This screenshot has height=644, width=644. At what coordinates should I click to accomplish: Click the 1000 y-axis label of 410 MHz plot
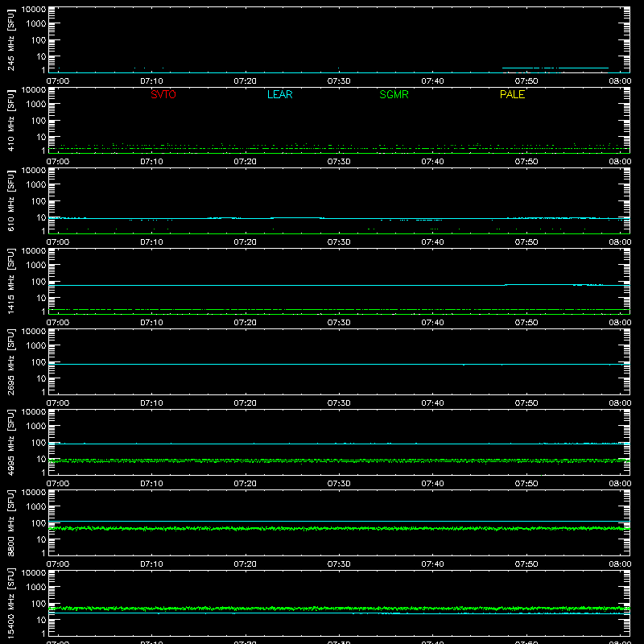(x=36, y=105)
